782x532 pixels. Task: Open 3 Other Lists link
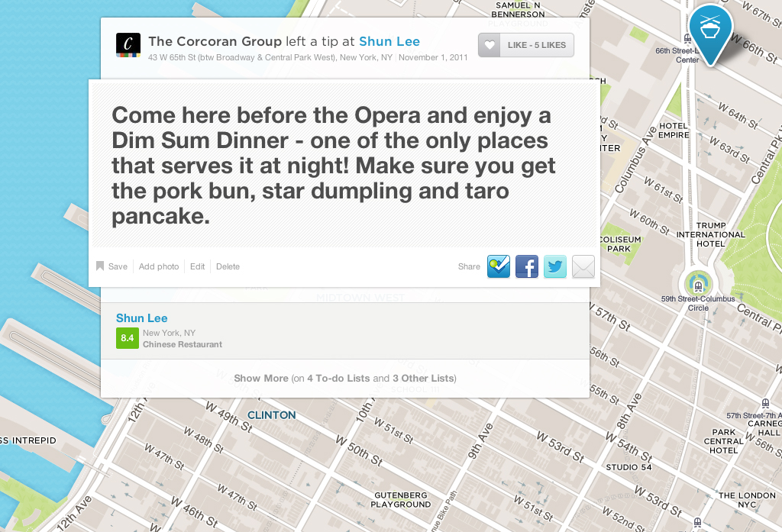422,378
